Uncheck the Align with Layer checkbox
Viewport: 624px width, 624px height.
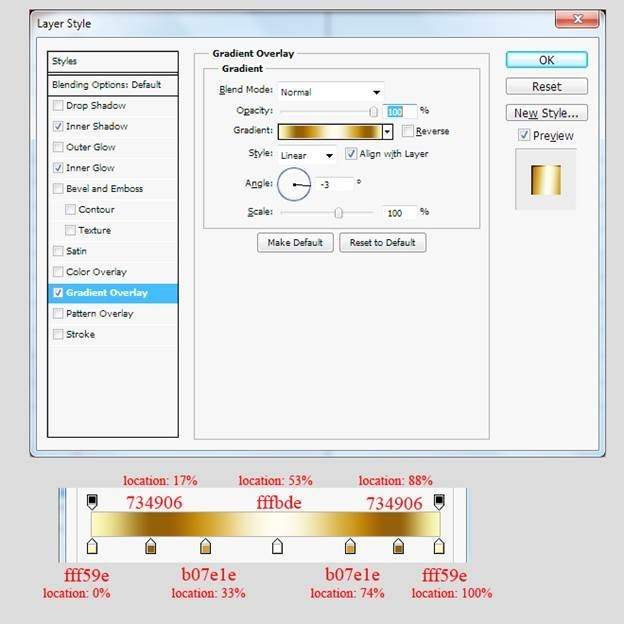351,154
